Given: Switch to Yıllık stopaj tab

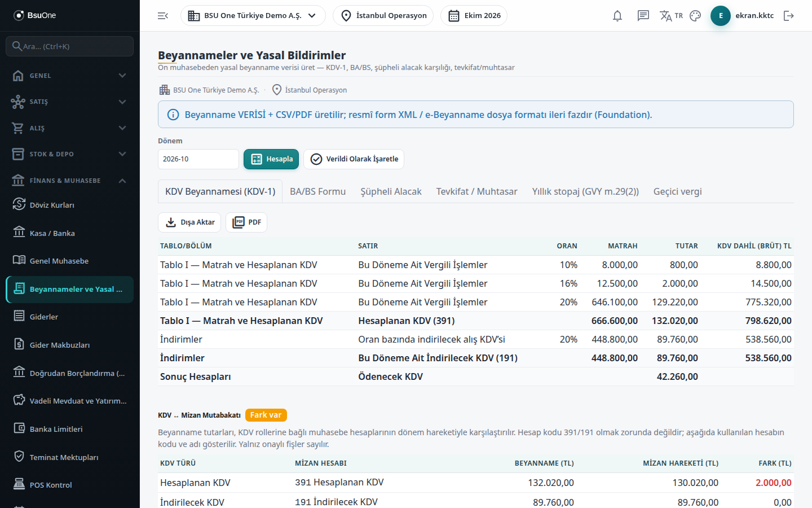Looking at the screenshot, I should (x=585, y=191).
